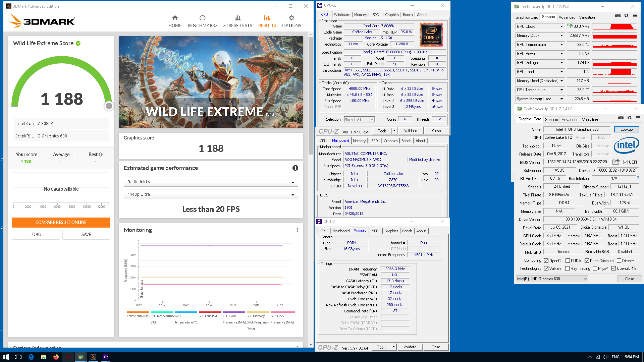Click the 3DMark logo
The image size is (644, 362).
tap(42, 21)
